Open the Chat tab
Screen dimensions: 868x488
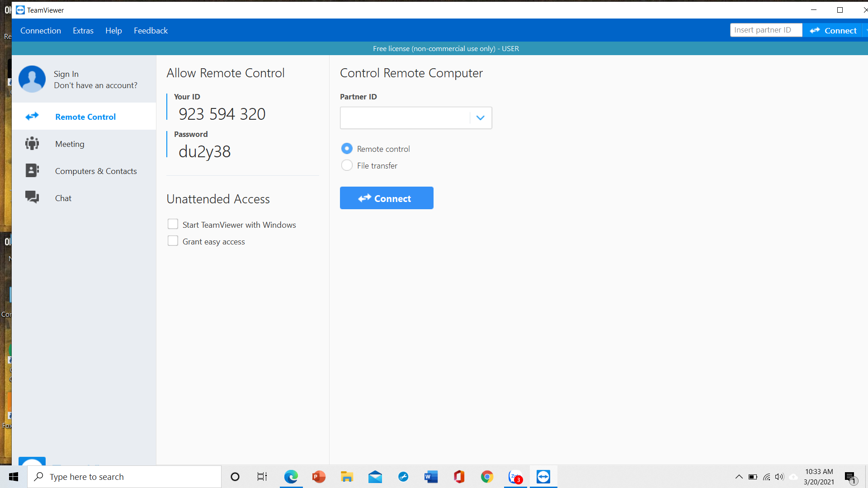84,198
